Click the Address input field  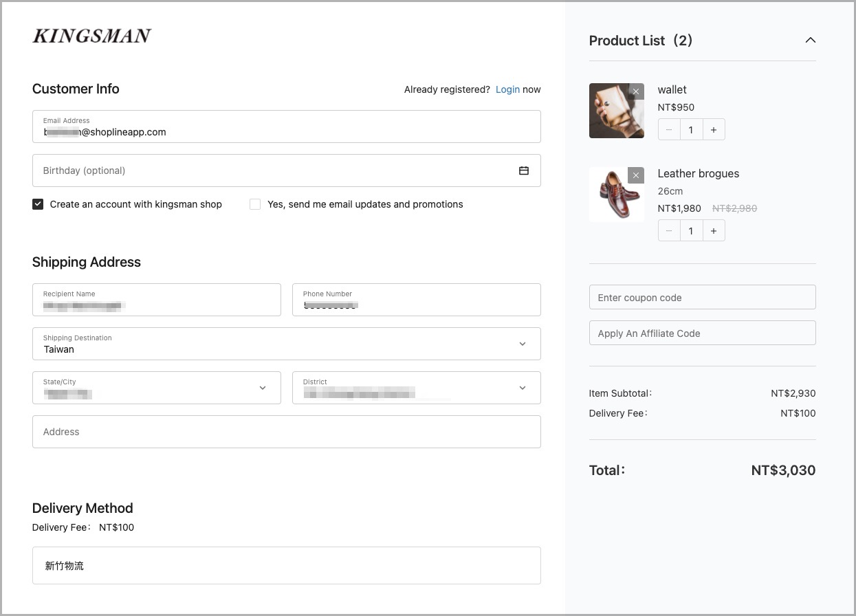286,432
